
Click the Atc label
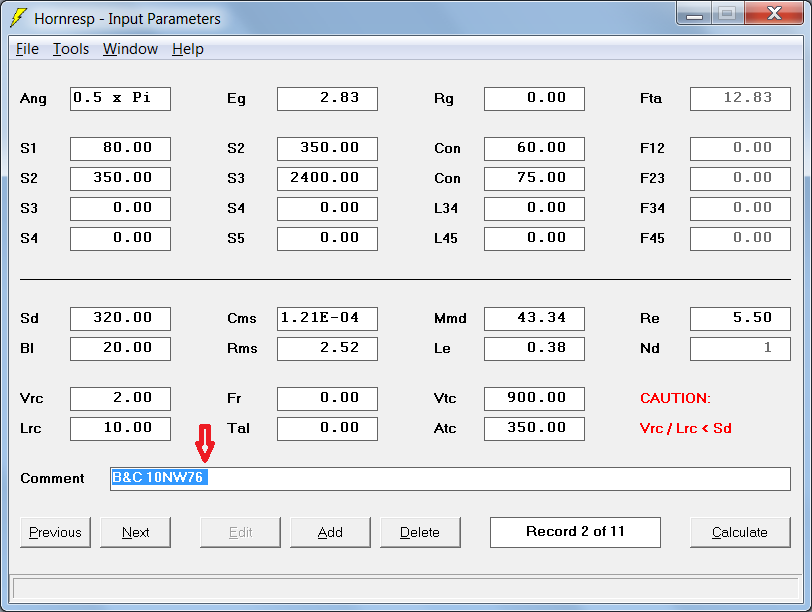pyautogui.click(x=445, y=429)
